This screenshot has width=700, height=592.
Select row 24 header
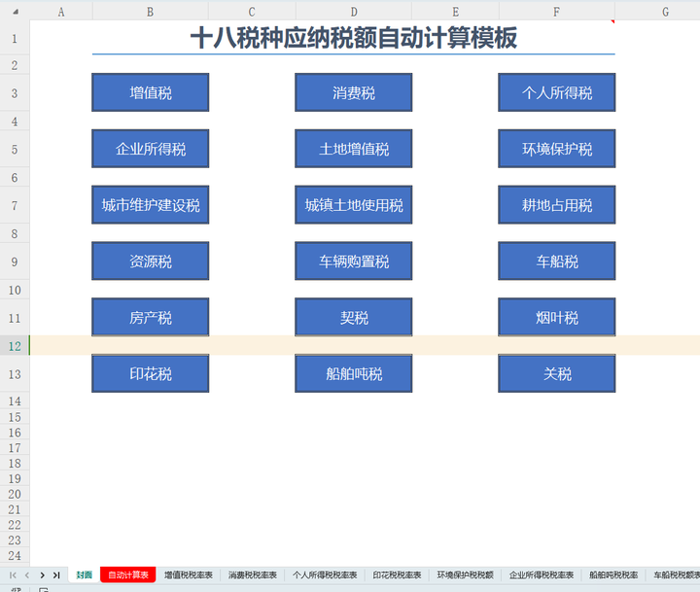click(x=15, y=555)
